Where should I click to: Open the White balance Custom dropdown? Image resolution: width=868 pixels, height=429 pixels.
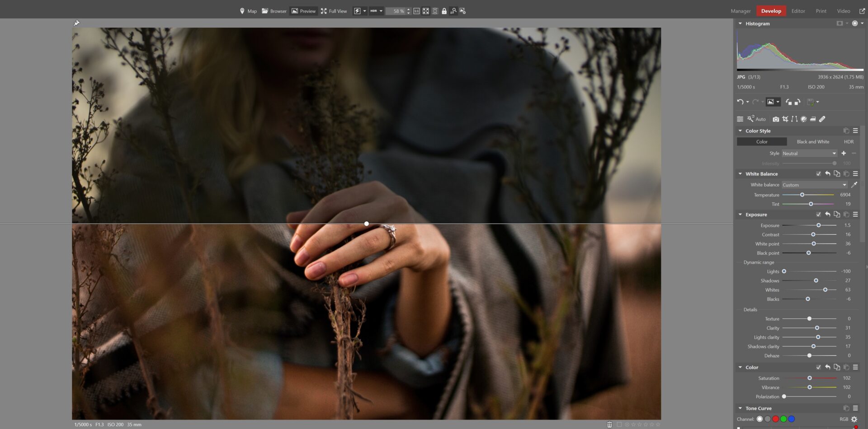click(814, 185)
